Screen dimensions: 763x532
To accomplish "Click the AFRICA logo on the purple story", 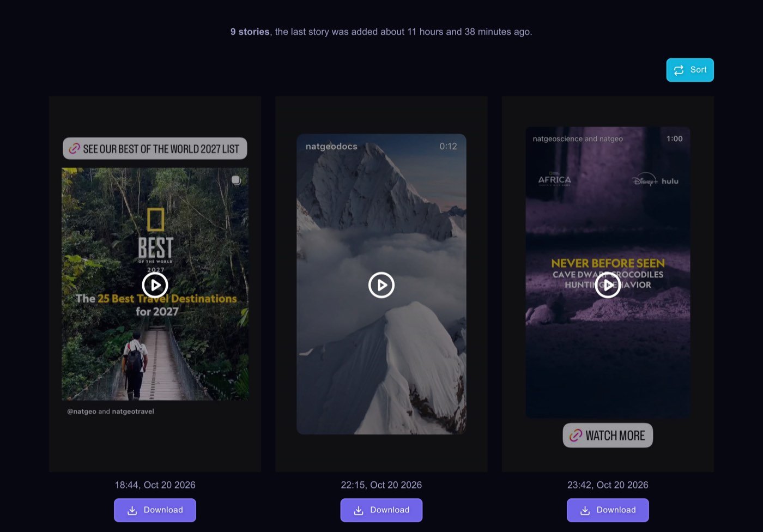I will point(554,179).
